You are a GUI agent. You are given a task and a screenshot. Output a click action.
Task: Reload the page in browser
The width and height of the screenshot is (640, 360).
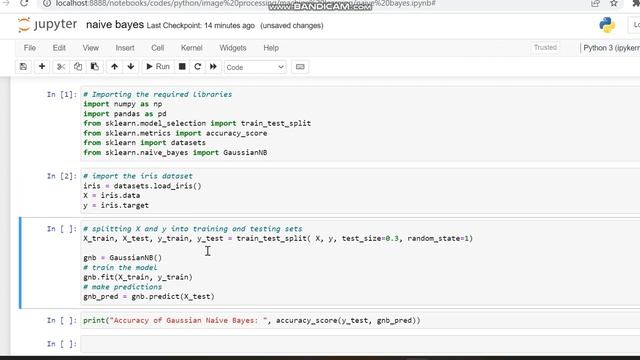24,4
